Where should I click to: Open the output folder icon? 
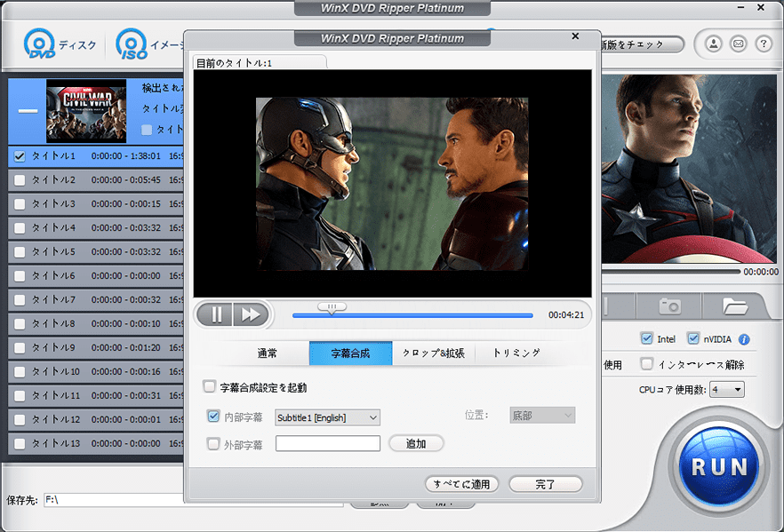coord(734,306)
